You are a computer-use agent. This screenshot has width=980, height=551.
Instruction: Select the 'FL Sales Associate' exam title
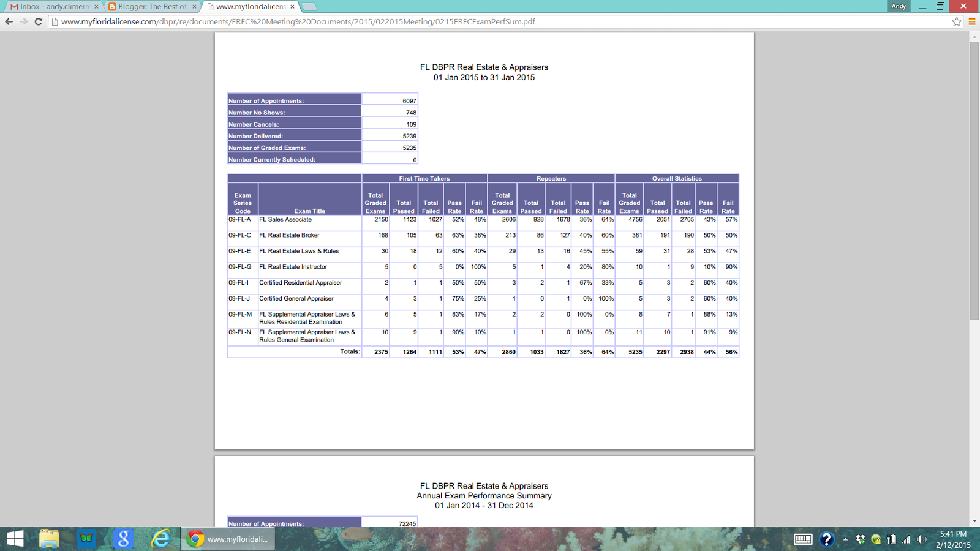point(285,219)
